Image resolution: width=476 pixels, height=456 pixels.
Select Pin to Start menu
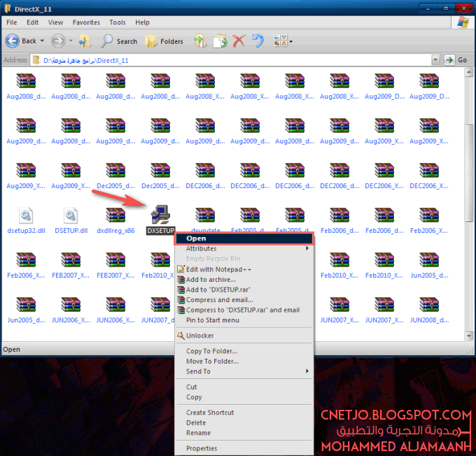tap(244, 320)
